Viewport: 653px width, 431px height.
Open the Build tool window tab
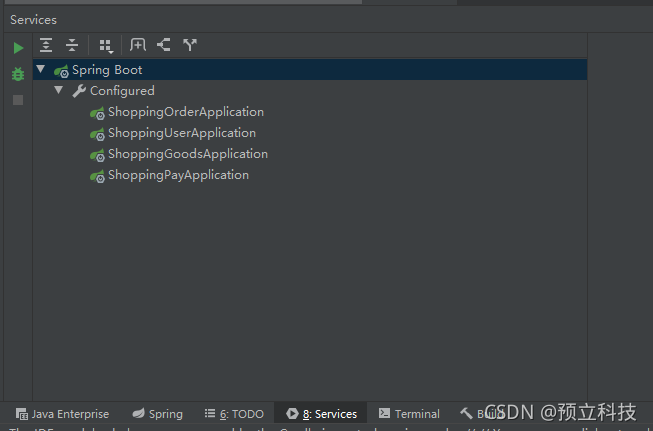482,414
